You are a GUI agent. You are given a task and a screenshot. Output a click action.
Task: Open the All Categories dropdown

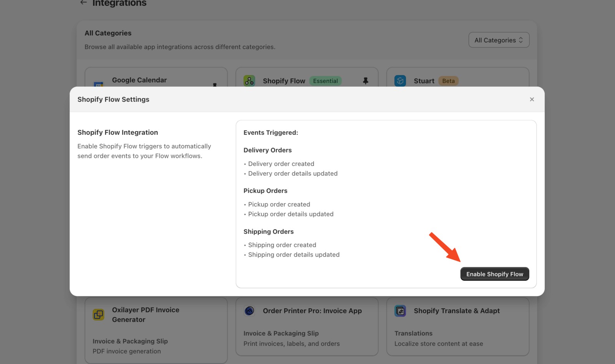click(499, 40)
